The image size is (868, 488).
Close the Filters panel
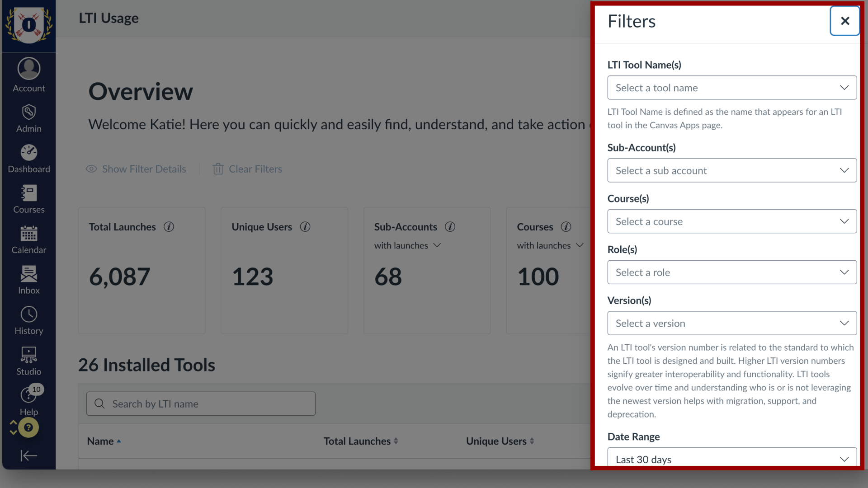845,21
